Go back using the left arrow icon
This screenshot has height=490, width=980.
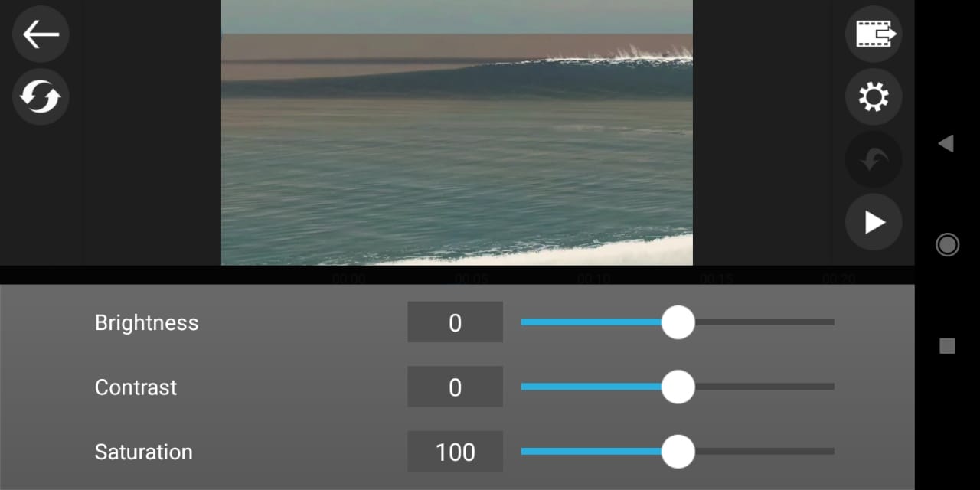point(41,34)
